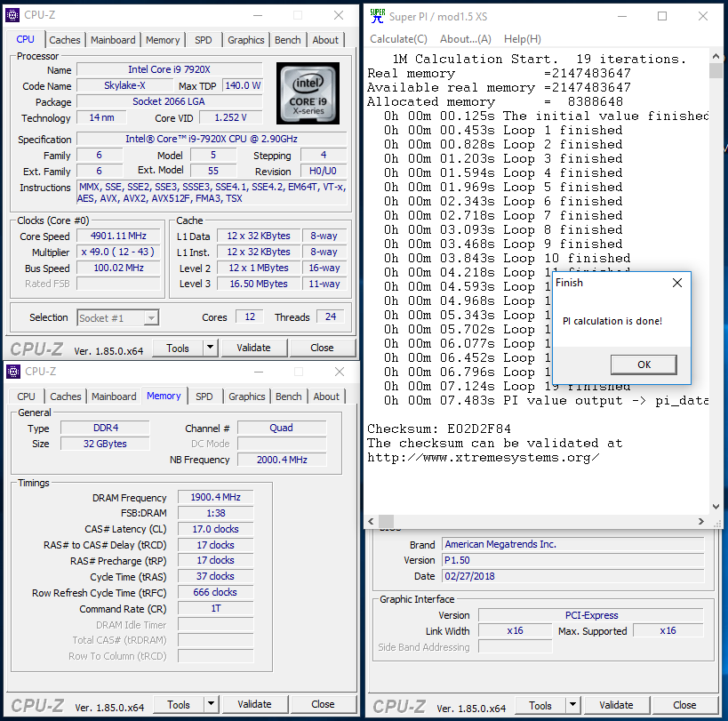728x721 pixels.
Task: Click Tools in the Memory window
Action: [179, 704]
